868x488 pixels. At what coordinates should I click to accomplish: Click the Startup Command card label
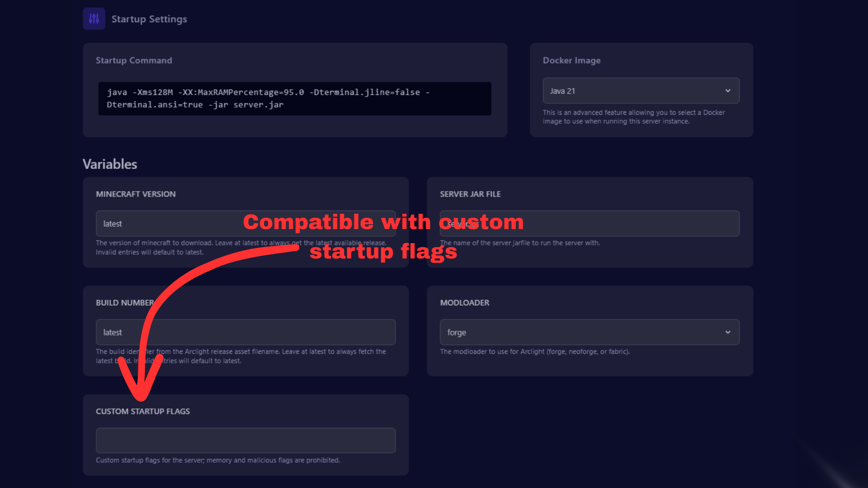point(134,61)
